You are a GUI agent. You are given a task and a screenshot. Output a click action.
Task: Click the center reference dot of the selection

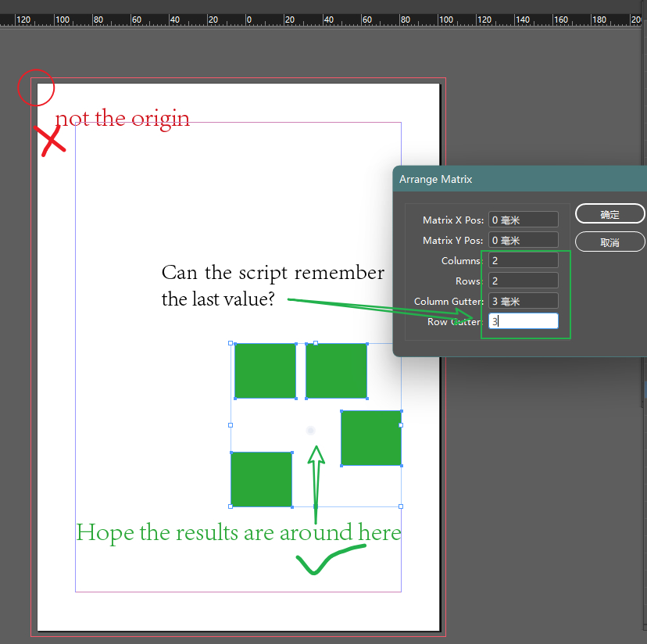(309, 431)
